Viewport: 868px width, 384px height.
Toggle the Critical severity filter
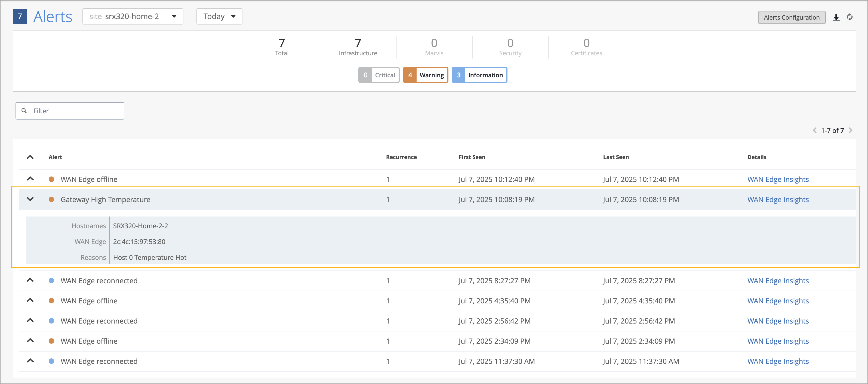(379, 75)
